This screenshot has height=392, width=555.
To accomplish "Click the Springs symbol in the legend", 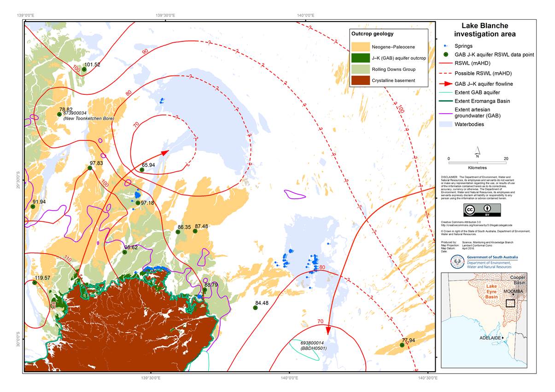I will tap(445, 46).
